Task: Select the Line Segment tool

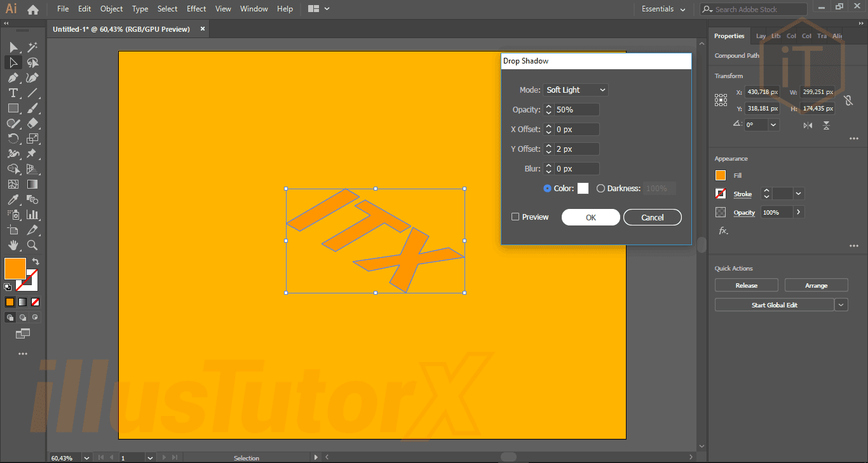Action: (x=32, y=93)
